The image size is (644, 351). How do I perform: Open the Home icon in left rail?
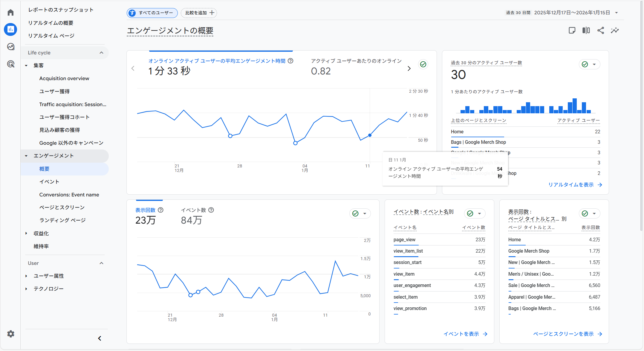pos(11,13)
